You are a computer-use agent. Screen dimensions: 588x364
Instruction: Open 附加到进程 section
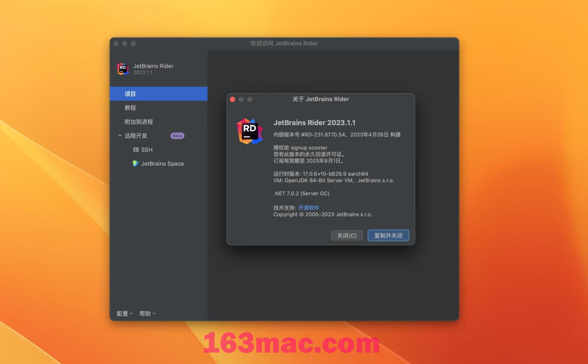158,122
